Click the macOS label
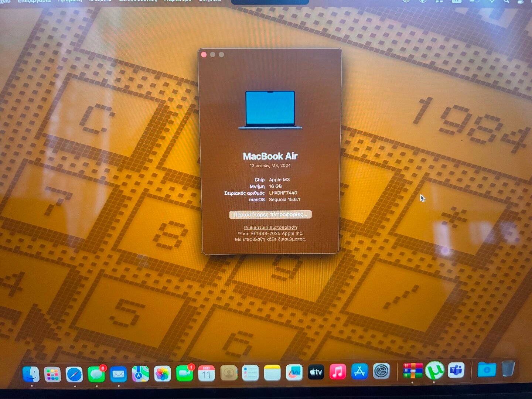The width and height of the screenshot is (532, 399). [257, 199]
